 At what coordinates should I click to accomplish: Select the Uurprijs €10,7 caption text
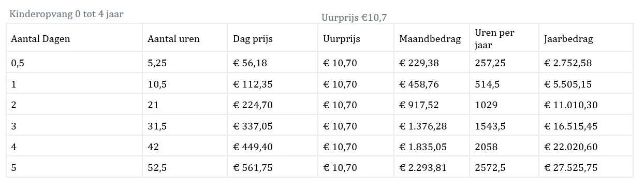point(354,18)
